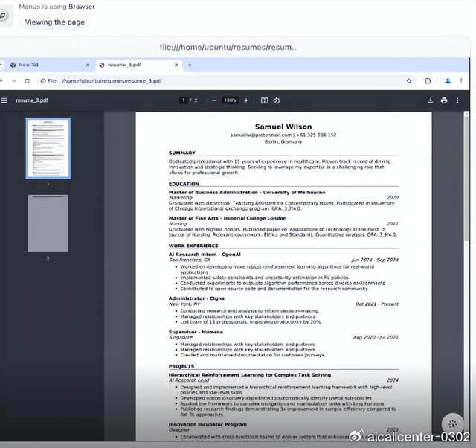Open a new browser tab with plus
This screenshot has width=476, height=448.
pyautogui.click(x=190, y=65)
